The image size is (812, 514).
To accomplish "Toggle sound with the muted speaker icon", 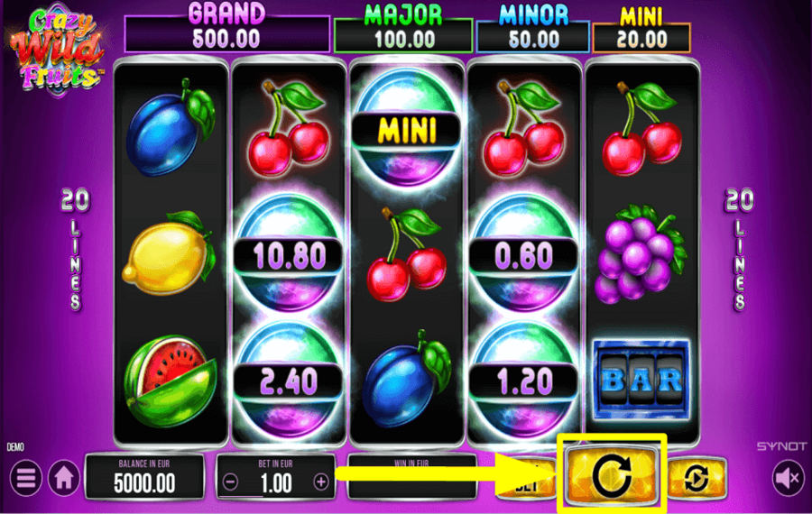I will click(x=788, y=477).
